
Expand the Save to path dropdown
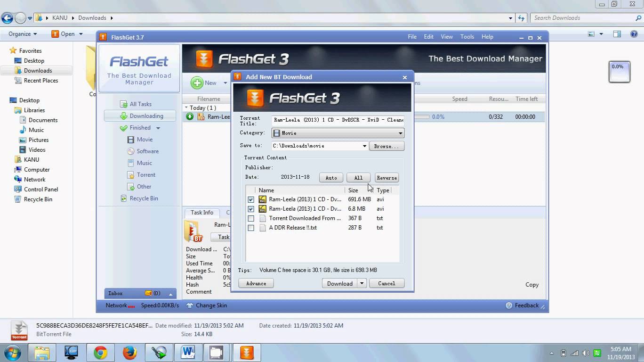point(364,146)
